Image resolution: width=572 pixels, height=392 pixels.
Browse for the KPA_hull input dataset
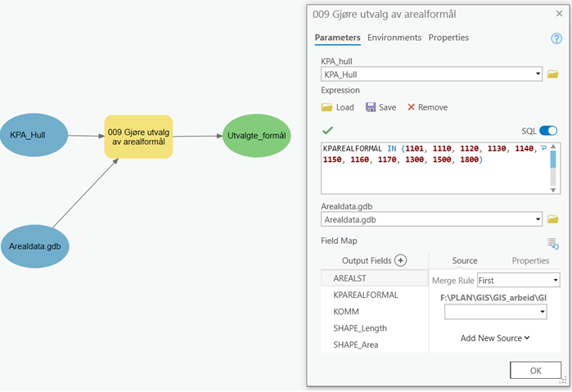pos(552,74)
